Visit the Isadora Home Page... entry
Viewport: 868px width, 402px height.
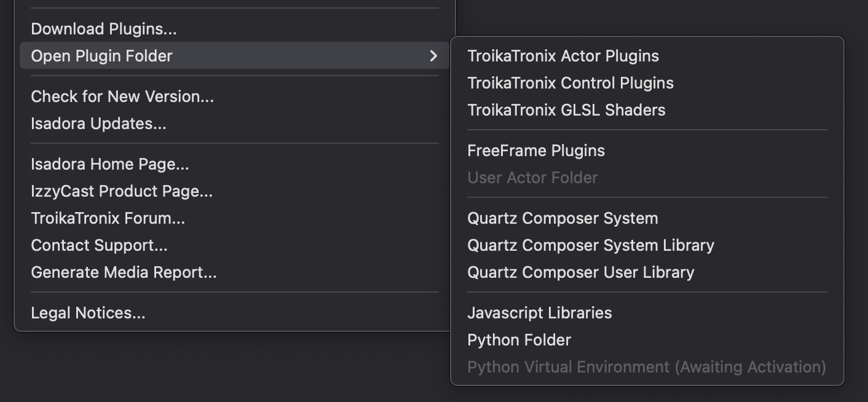tap(110, 164)
